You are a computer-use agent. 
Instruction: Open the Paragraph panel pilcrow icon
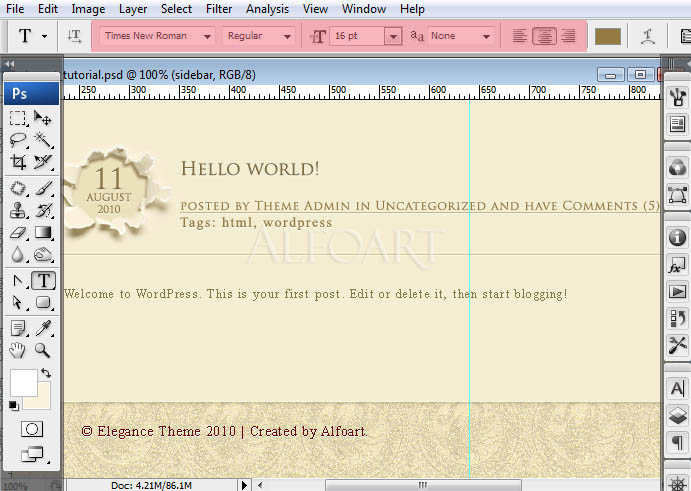click(677, 442)
